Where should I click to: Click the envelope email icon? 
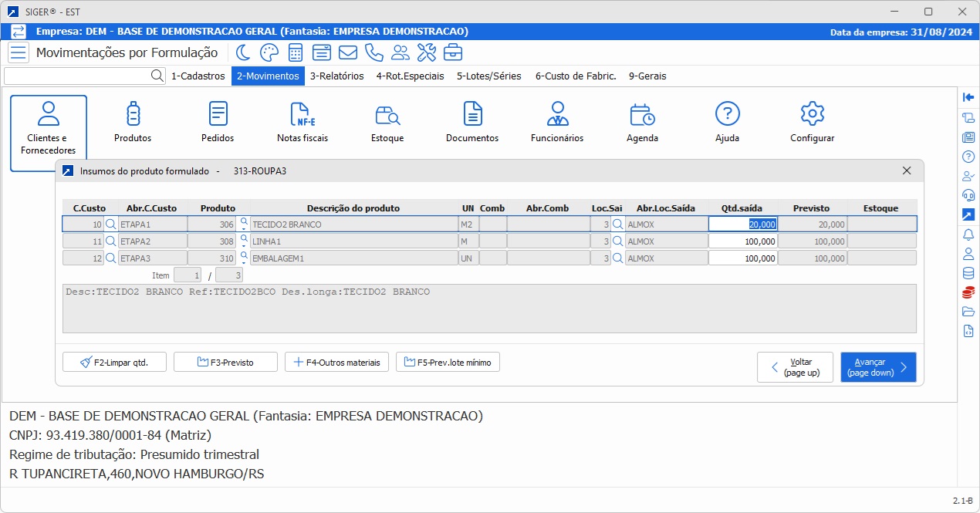(347, 52)
